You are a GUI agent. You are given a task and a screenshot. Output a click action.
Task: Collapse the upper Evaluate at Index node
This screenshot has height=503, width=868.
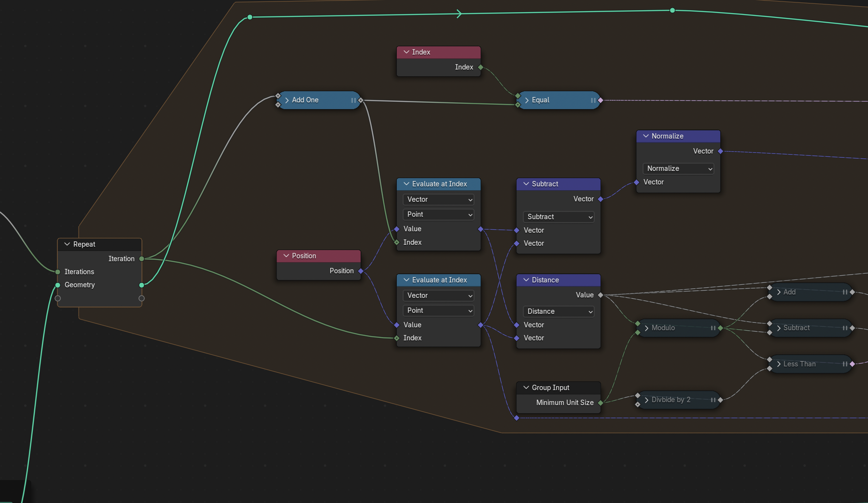tap(406, 184)
